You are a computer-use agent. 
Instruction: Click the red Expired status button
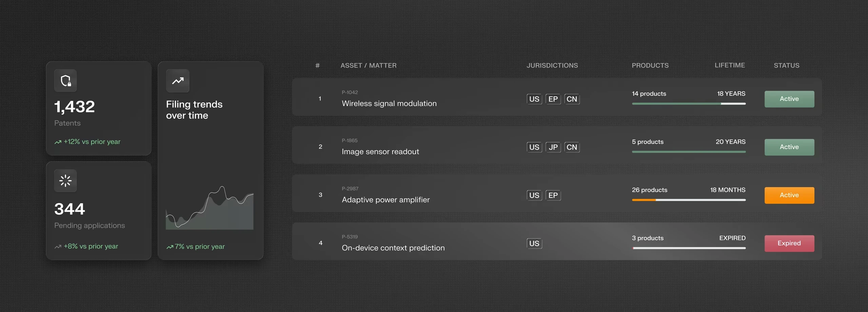[x=789, y=243]
